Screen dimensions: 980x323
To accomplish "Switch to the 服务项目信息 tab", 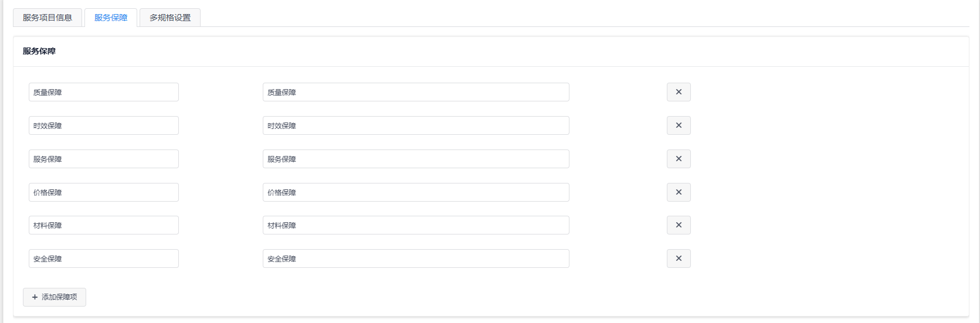I will pyautogui.click(x=48, y=18).
